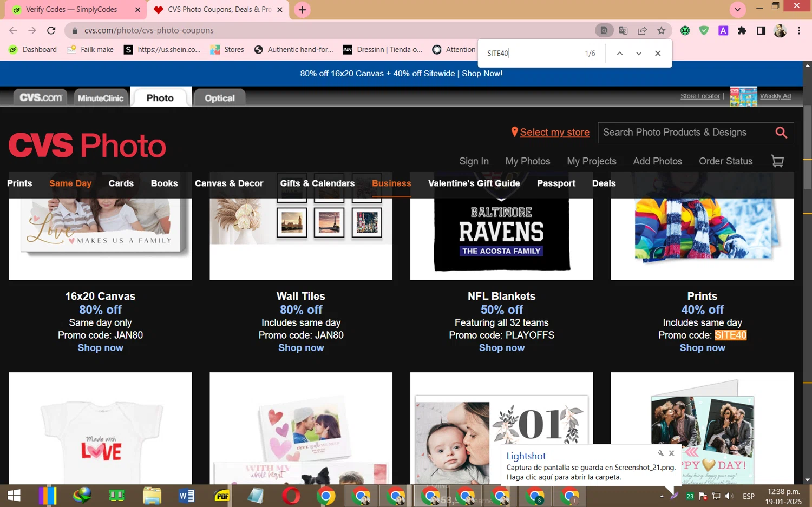812x507 pixels.
Task: Open the Canvas & Decor menu
Action: coord(229,183)
